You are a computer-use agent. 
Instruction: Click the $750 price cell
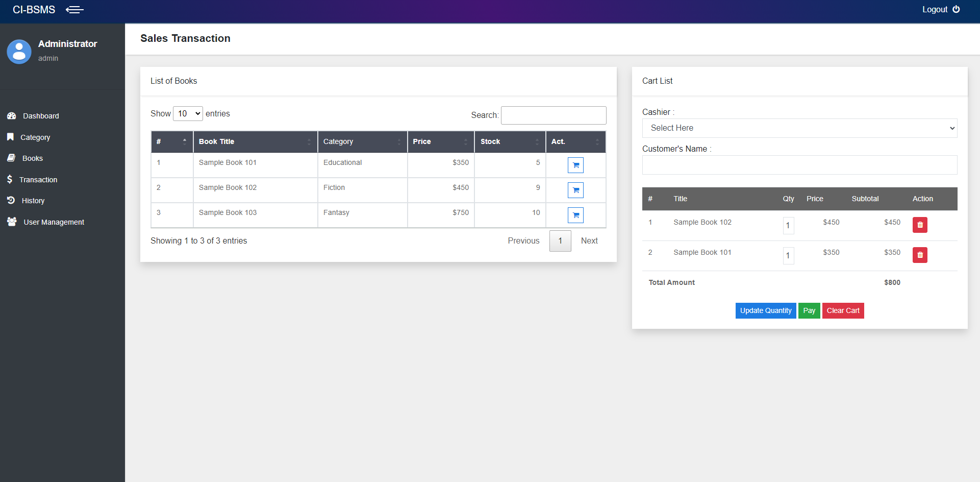click(x=441, y=215)
